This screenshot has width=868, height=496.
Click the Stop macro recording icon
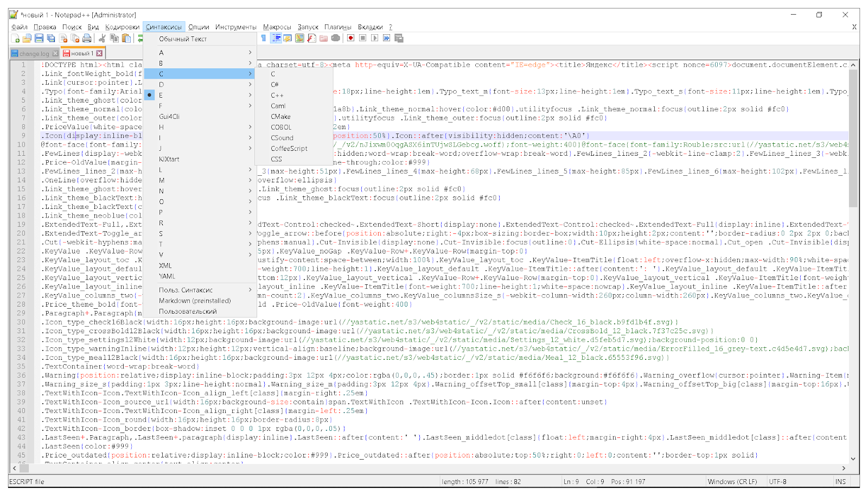click(362, 38)
